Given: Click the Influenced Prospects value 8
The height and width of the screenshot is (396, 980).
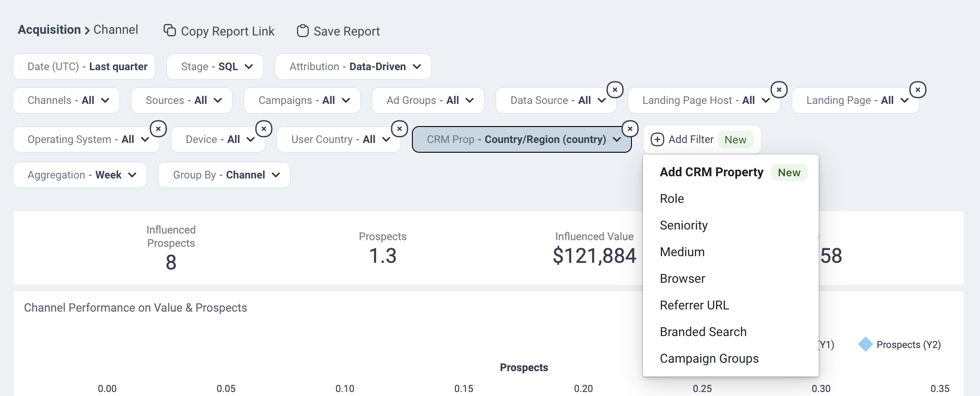Looking at the screenshot, I should coord(171,262).
